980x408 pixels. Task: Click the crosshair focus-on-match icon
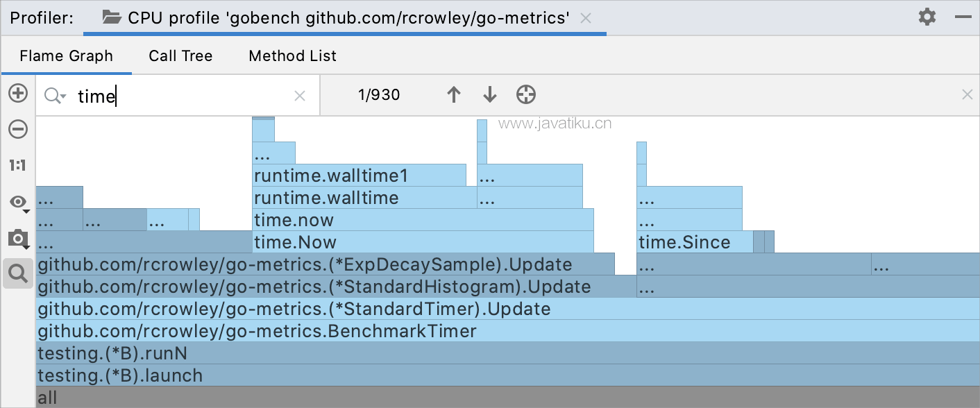(x=526, y=95)
